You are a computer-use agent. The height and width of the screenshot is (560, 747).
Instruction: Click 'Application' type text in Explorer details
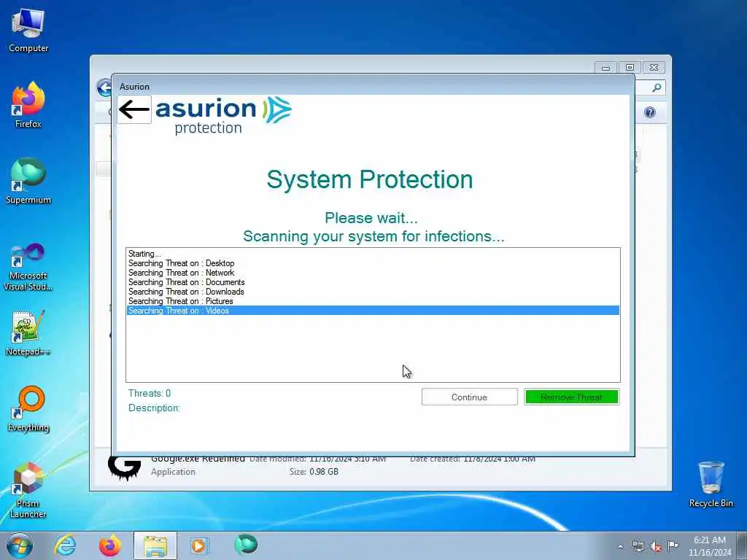pos(173,472)
